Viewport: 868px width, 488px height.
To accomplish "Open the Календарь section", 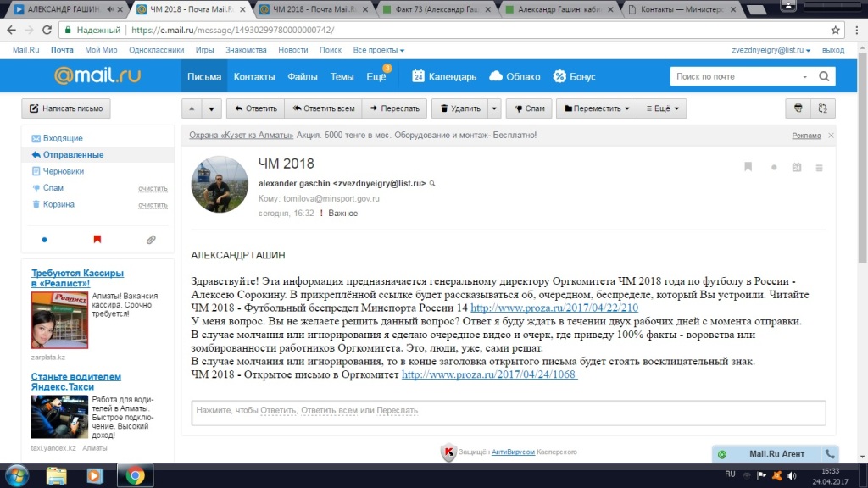I will (x=444, y=76).
